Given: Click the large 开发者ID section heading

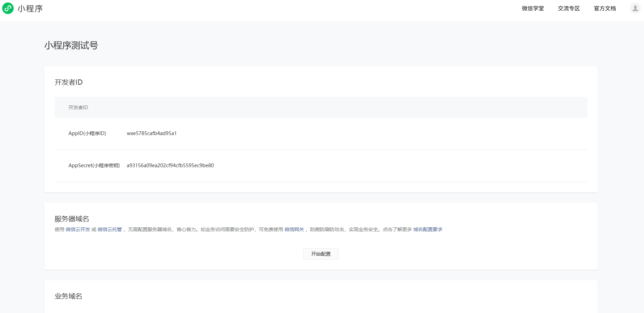Looking at the screenshot, I should 68,82.
